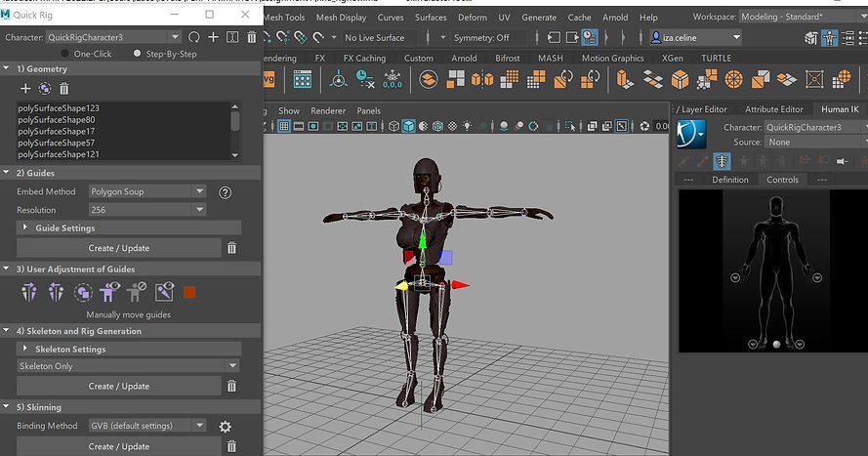Viewport: 868px width, 456px height.
Task: Open Embed Method help
Action: tap(225, 192)
